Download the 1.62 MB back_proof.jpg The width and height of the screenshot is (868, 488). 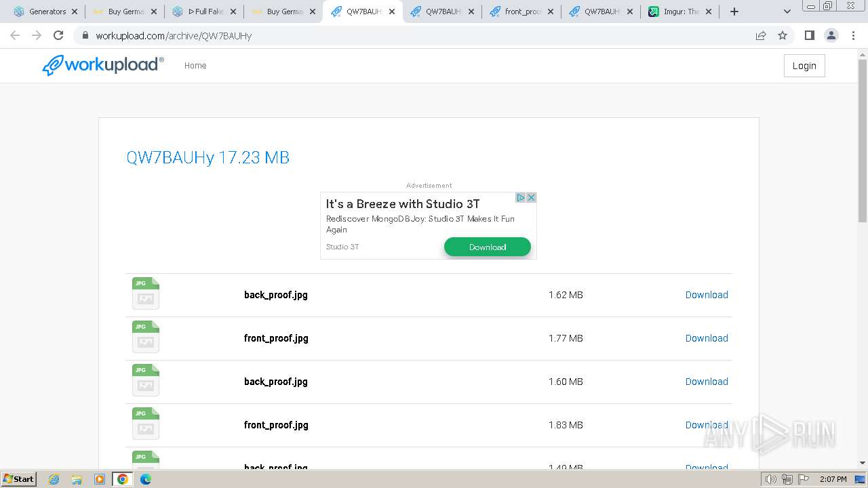707,295
